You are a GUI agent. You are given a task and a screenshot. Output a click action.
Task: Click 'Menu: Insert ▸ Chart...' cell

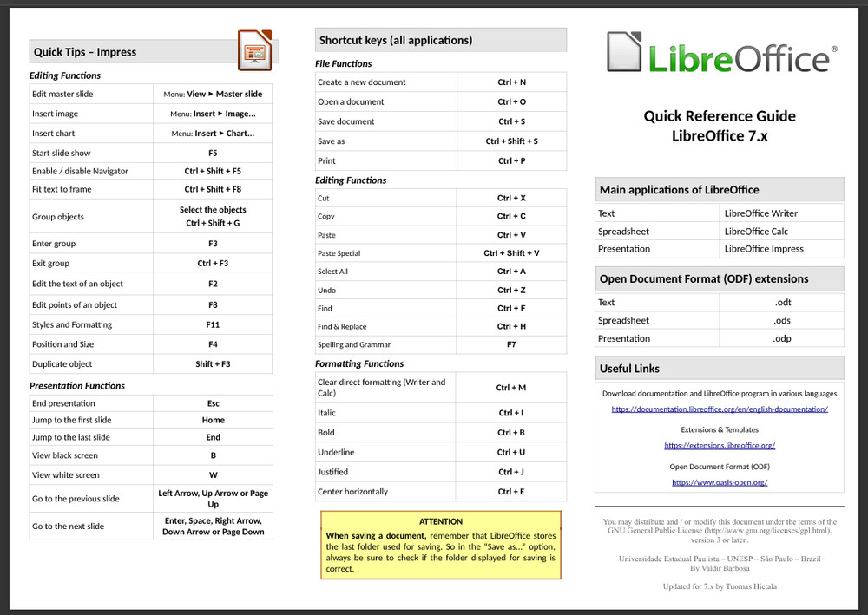point(213,134)
